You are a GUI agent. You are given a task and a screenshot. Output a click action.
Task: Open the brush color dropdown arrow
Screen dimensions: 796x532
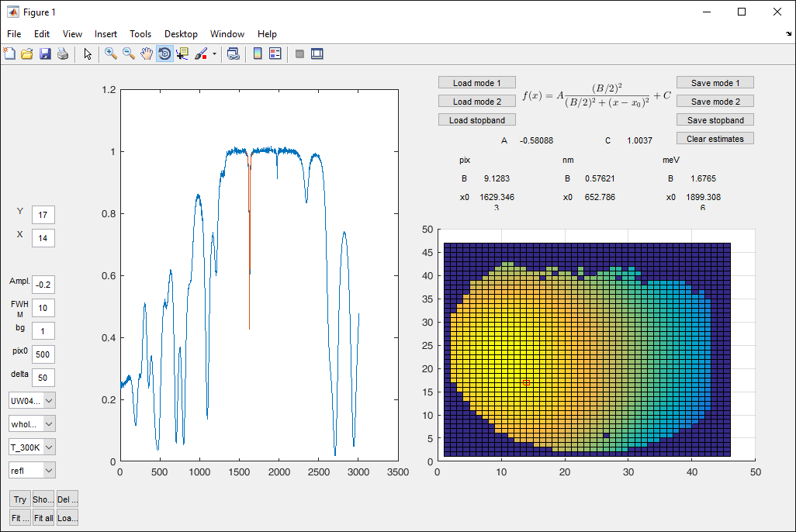(x=214, y=54)
